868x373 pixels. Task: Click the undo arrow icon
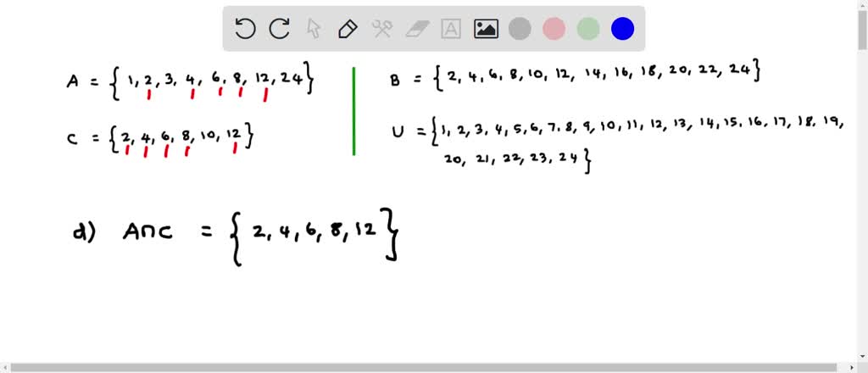point(245,29)
